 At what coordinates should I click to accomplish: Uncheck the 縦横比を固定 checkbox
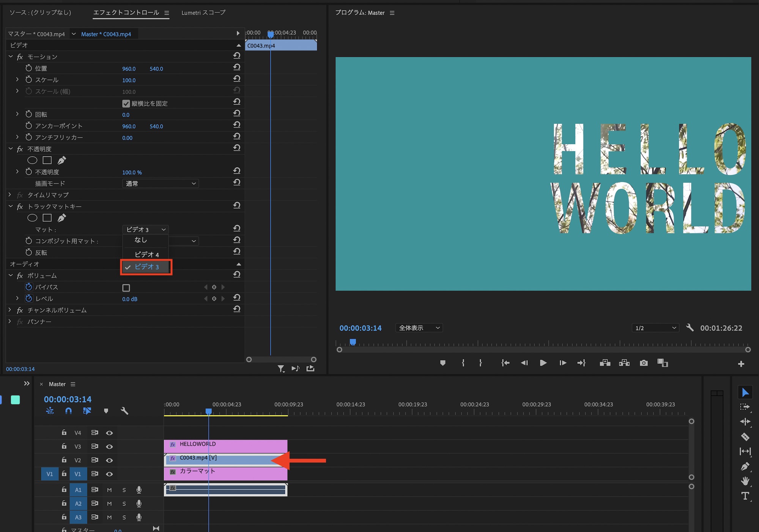(x=126, y=104)
